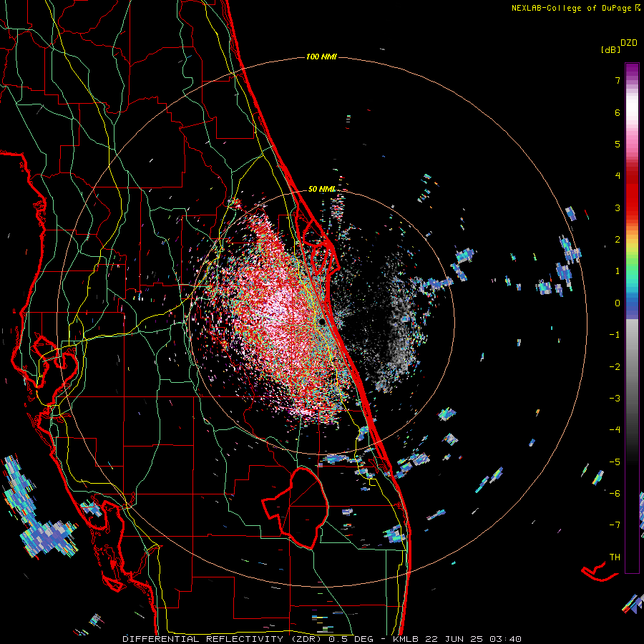Click the -6 value on the dB scale
The width and height of the screenshot is (644, 644).
coord(615,494)
